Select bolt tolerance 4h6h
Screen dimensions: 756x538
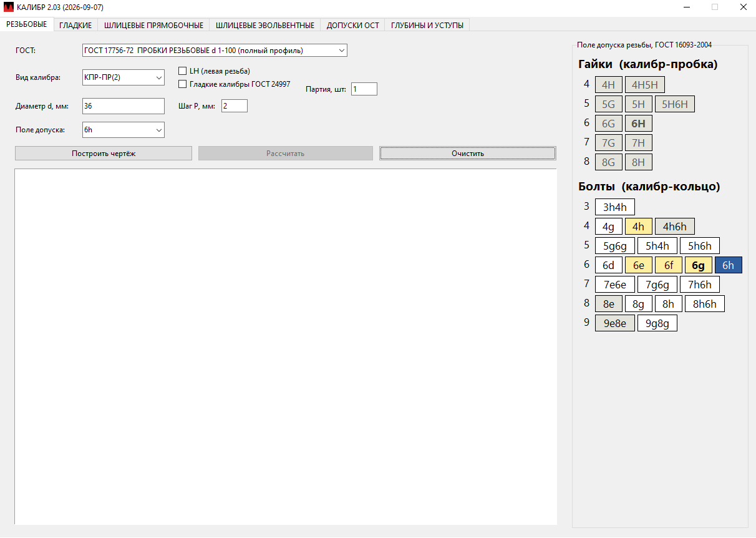675,227
